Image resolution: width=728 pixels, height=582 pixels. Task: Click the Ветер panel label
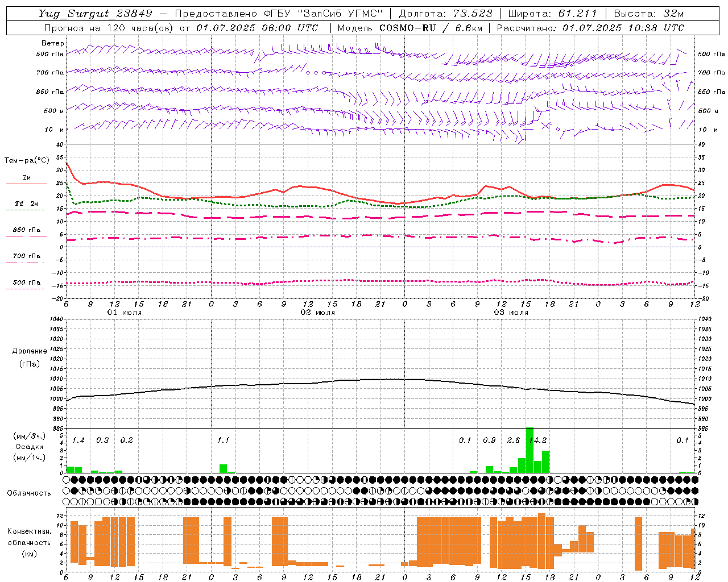click(x=53, y=43)
